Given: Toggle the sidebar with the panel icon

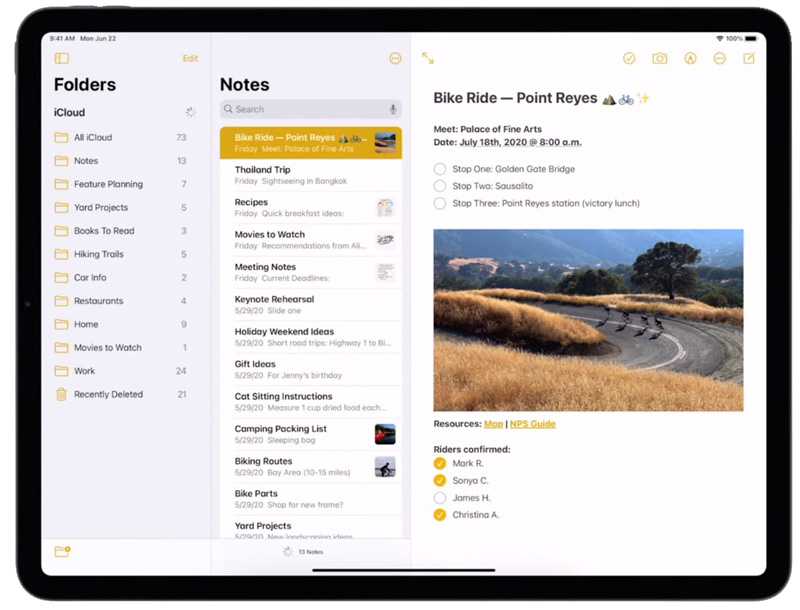Looking at the screenshot, I should pyautogui.click(x=62, y=58).
